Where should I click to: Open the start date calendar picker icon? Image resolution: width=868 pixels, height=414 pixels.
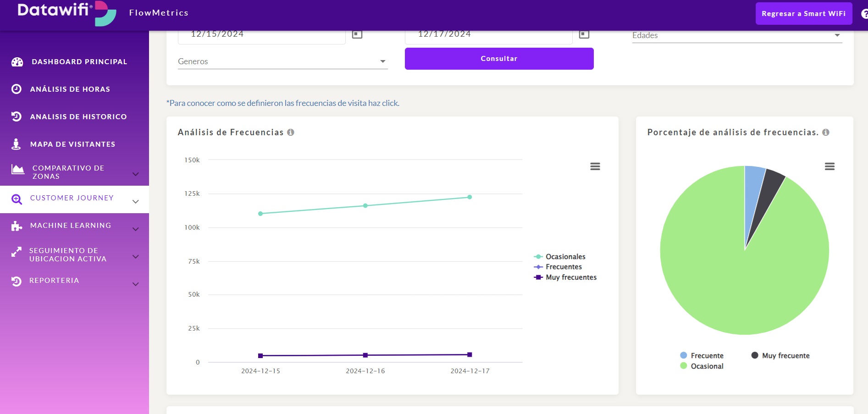pos(357,34)
